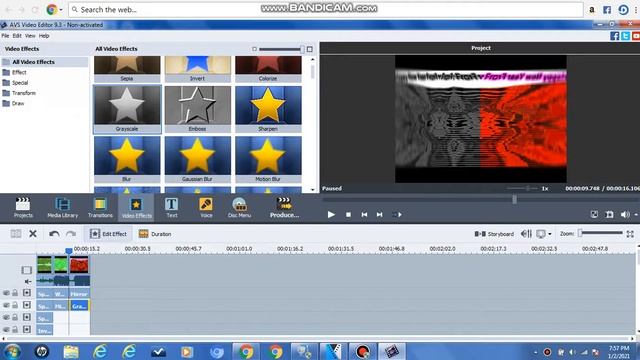The image size is (640, 360).
Task: Open the Media Library
Action: [62, 208]
